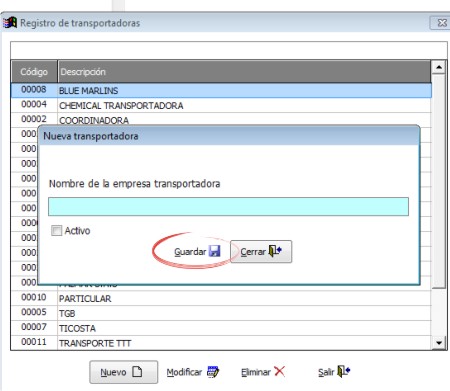Click code cell 00005
Image resolution: width=450 pixels, height=391 pixels.
34,312
